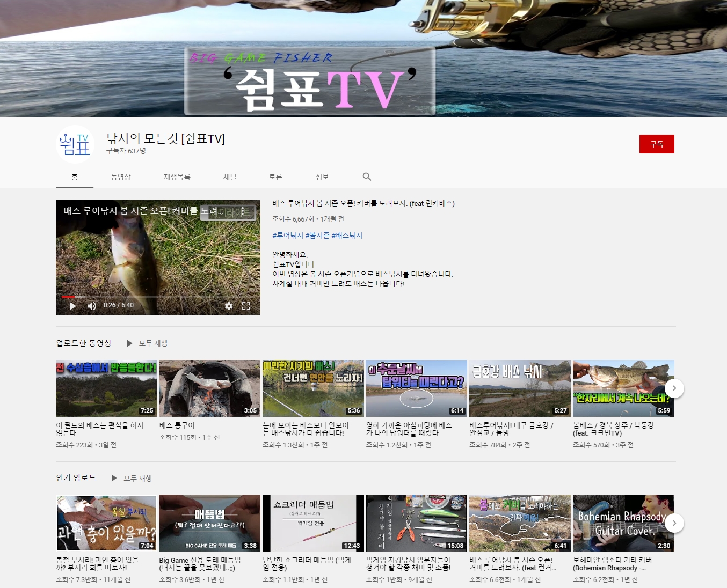Enter fullscreen on the featured video

[x=246, y=306]
